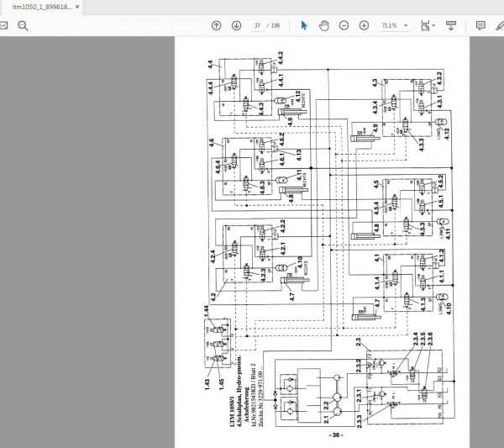Open the find text magnifier
The height and width of the screenshot is (448, 504).
coord(23,25)
